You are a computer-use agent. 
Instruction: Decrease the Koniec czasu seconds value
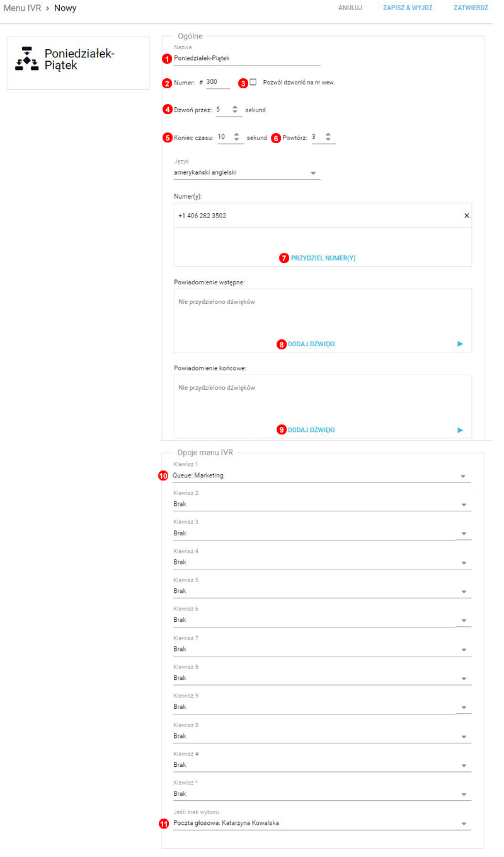point(236,140)
